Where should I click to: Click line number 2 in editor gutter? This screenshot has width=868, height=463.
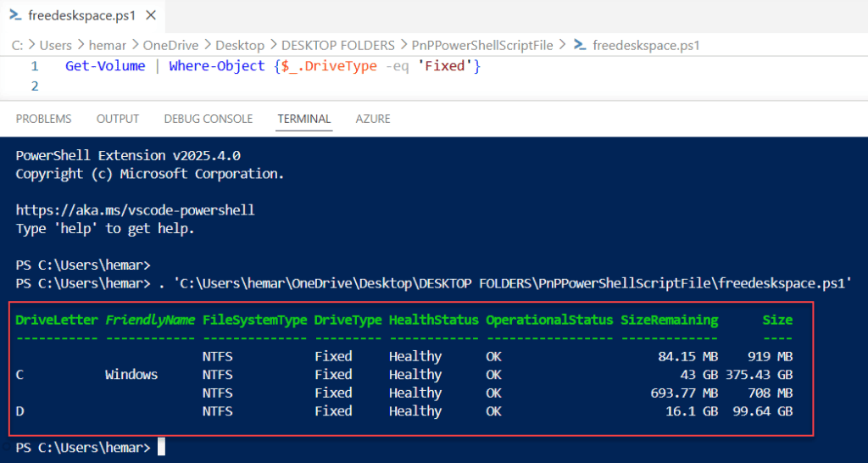(34, 86)
